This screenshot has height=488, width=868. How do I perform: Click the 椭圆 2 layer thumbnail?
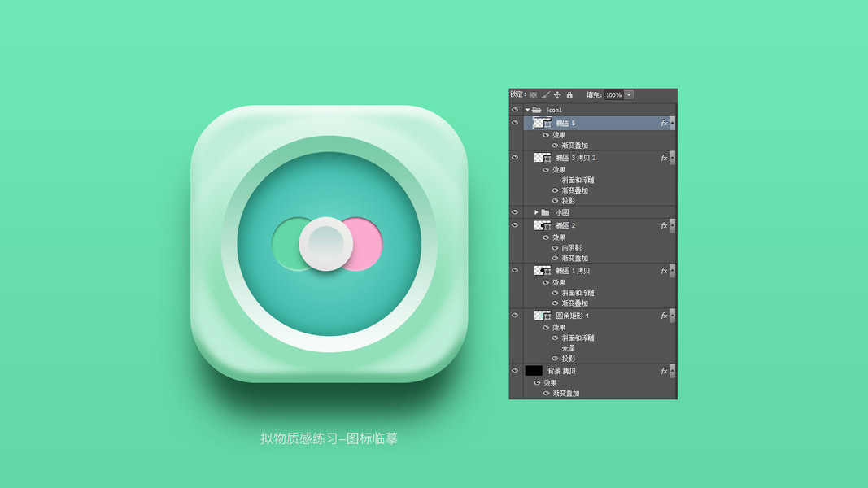click(542, 225)
